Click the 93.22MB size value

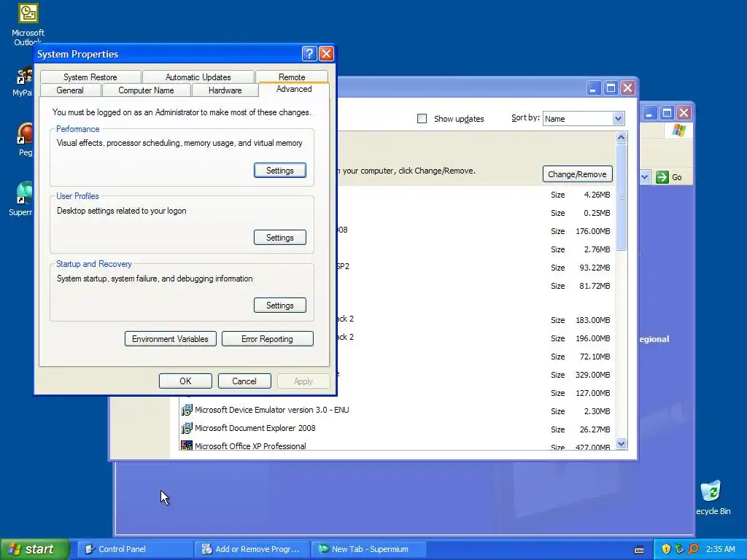pos(595,268)
